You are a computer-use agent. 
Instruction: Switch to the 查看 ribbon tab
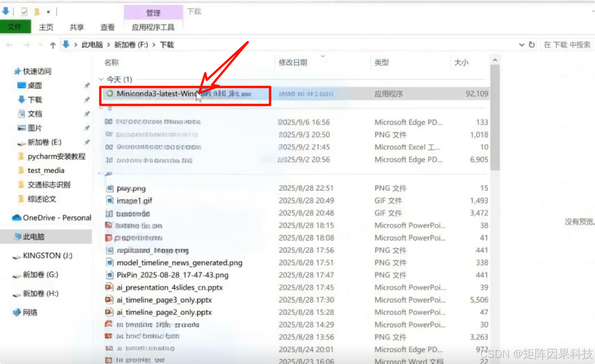(x=107, y=27)
